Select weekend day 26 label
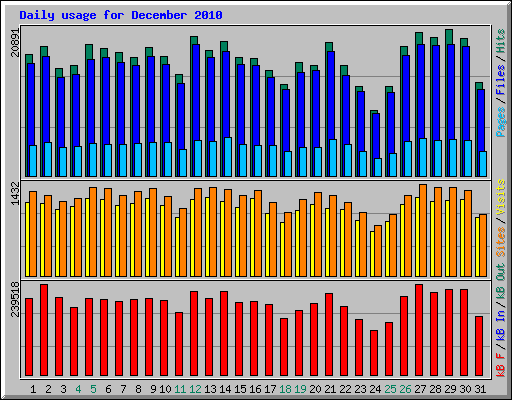Image resolution: width=512 pixels, height=400 pixels. point(405,389)
